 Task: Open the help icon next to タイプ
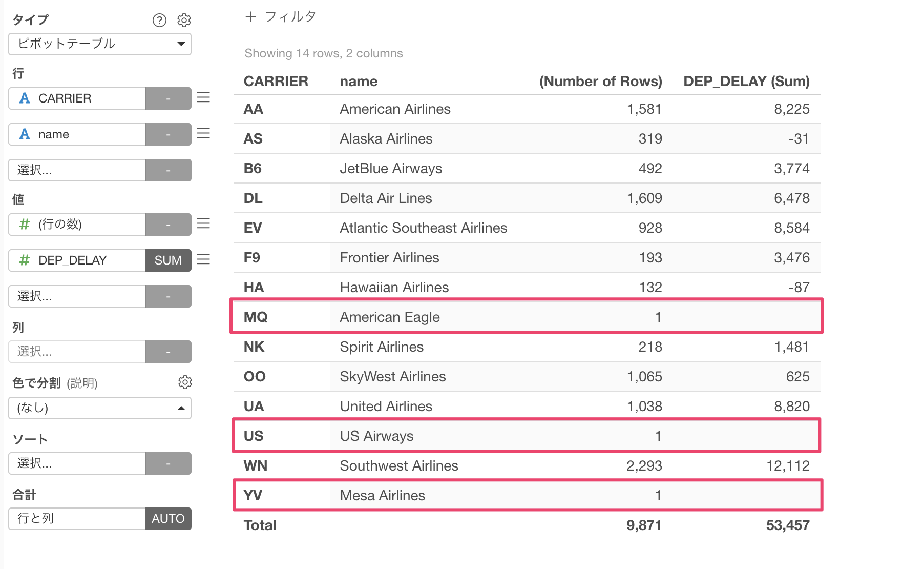[x=159, y=20]
